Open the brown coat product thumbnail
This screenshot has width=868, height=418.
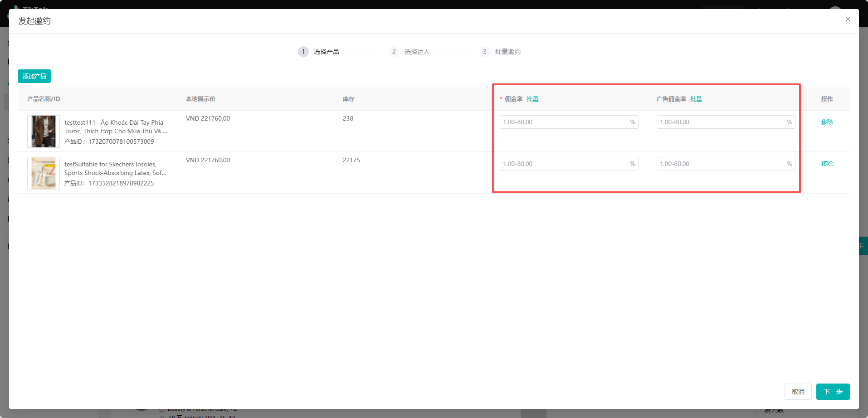click(44, 131)
